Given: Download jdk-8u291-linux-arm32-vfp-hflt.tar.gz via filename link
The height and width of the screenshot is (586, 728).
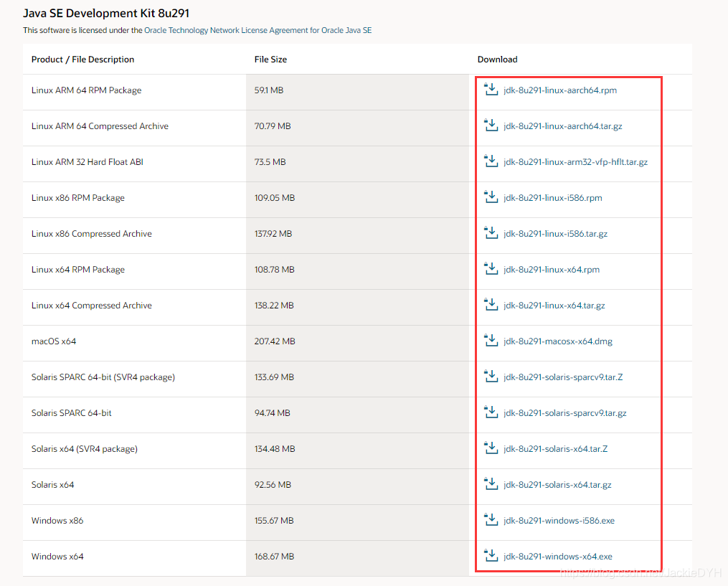Looking at the screenshot, I should [575, 161].
